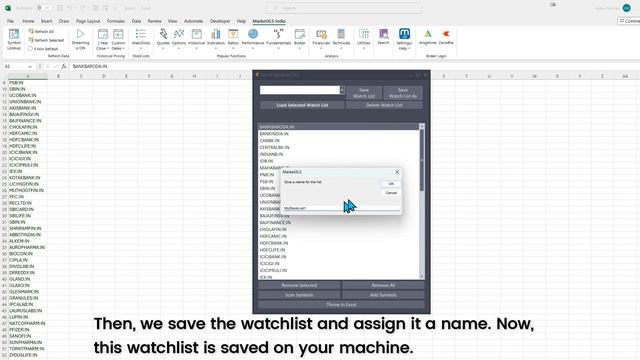Select CENTRALBK.IN in the symbols list

point(338,147)
